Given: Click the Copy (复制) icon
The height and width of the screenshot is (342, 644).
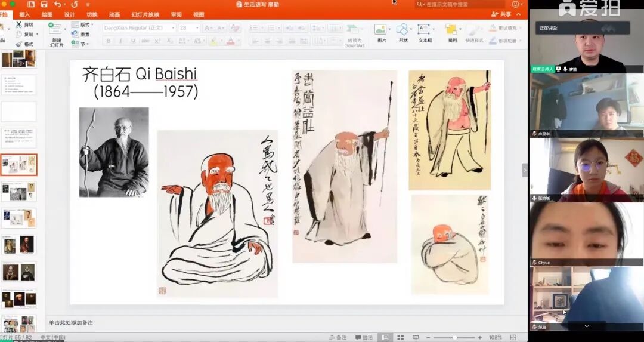Looking at the screenshot, I should (18, 35).
